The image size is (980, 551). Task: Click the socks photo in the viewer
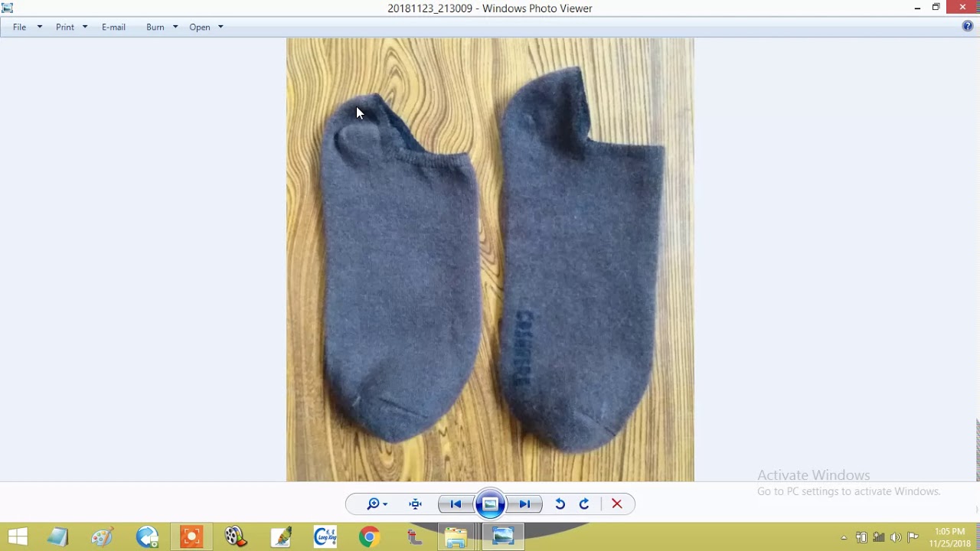tap(490, 259)
